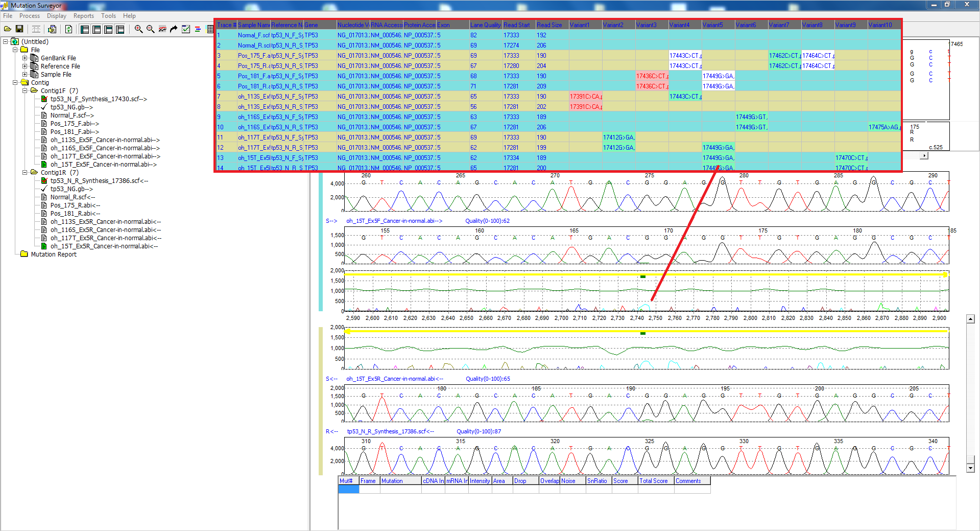Collapse the Untitled project root node
980x531 pixels.
coord(5,41)
